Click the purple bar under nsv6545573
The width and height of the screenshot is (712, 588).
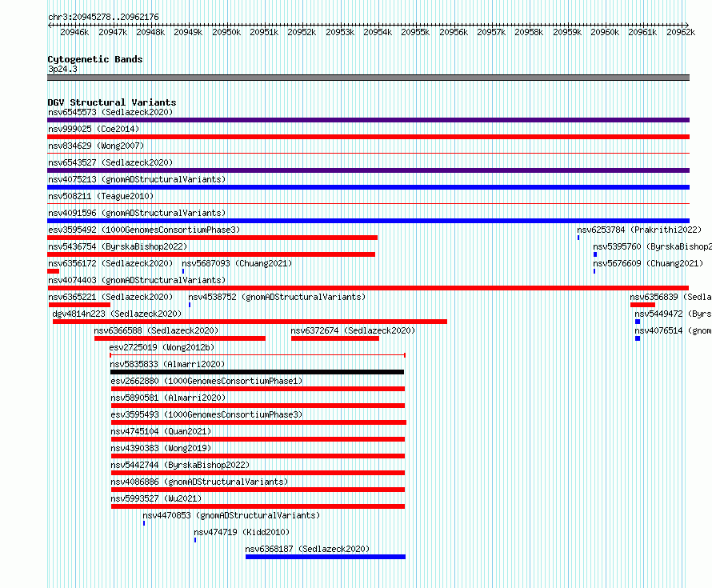(x=368, y=120)
